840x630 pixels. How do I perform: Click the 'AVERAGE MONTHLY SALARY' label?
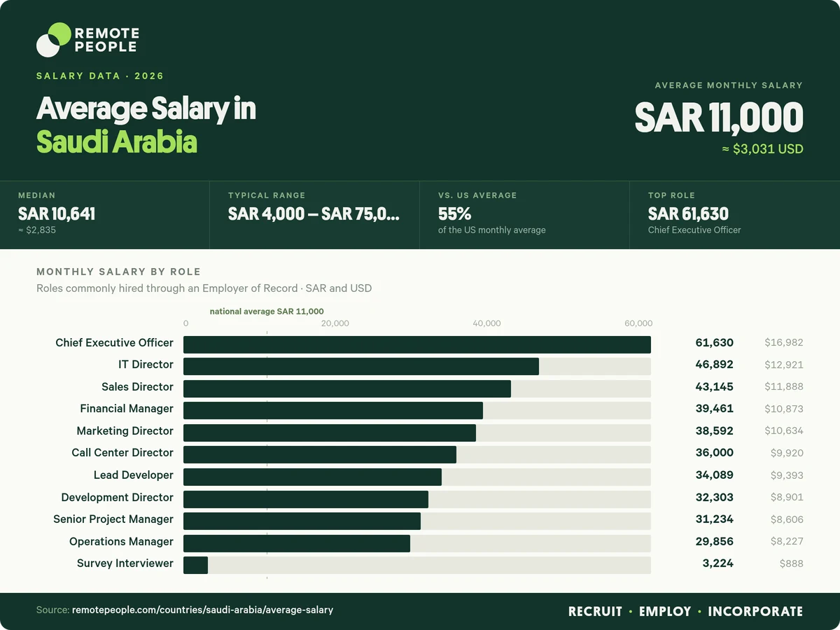point(729,85)
